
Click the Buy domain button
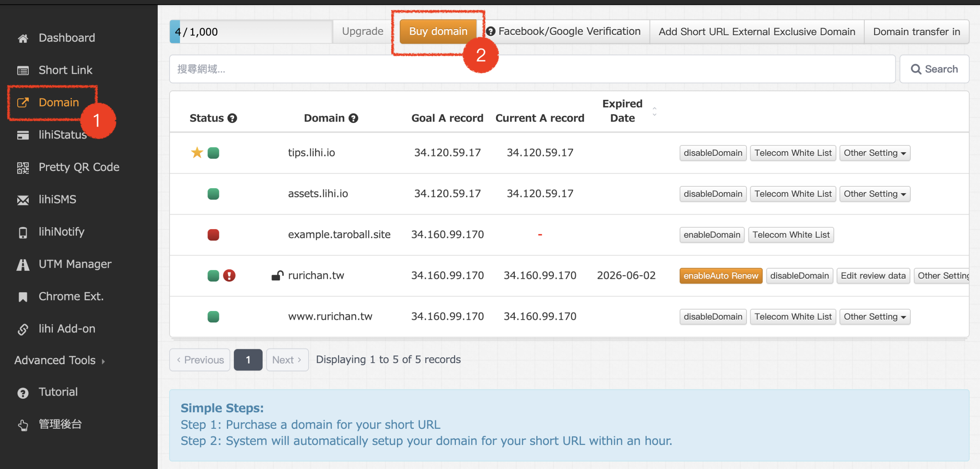tap(438, 31)
